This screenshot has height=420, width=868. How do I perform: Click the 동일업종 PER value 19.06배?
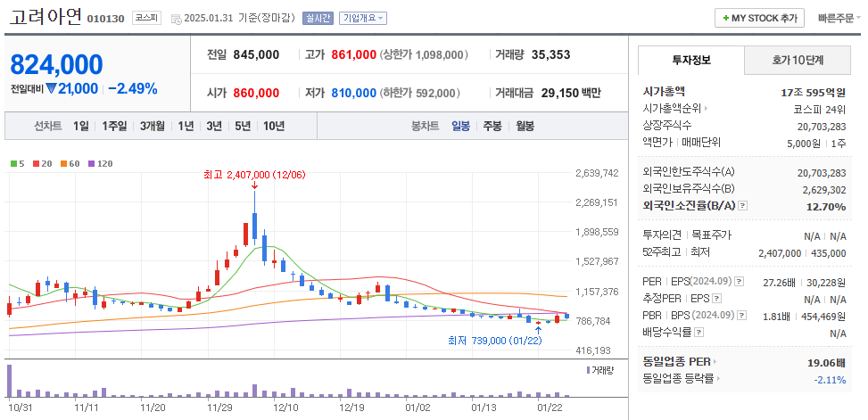[826, 363]
